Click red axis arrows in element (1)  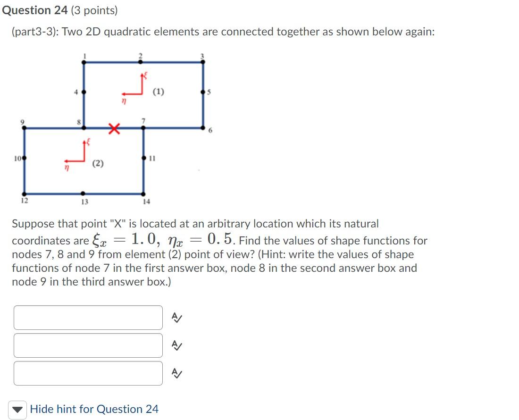pos(134,85)
